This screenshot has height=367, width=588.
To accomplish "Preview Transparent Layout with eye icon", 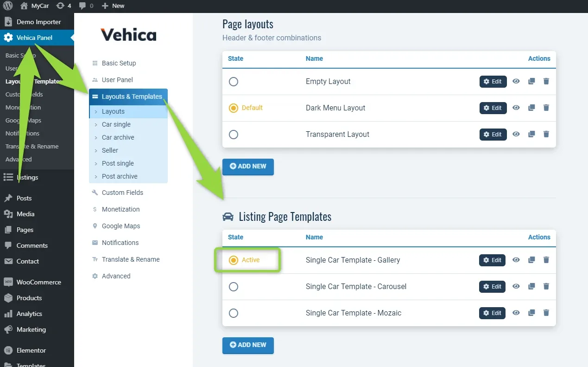I will [x=516, y=134].
